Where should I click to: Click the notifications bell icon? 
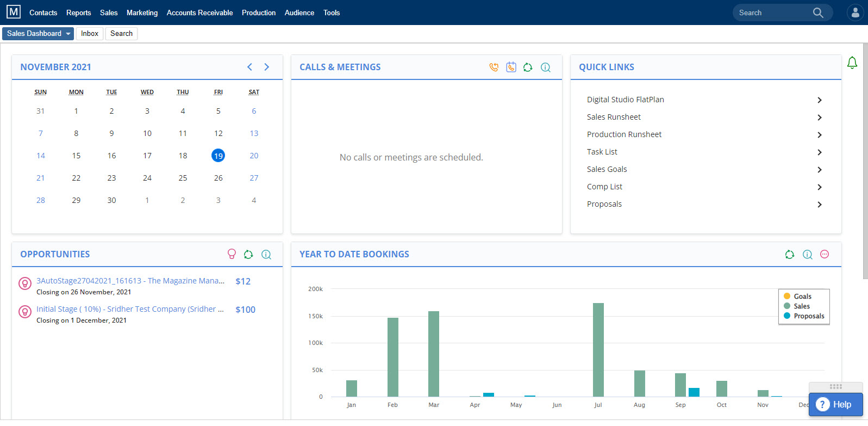852,63
